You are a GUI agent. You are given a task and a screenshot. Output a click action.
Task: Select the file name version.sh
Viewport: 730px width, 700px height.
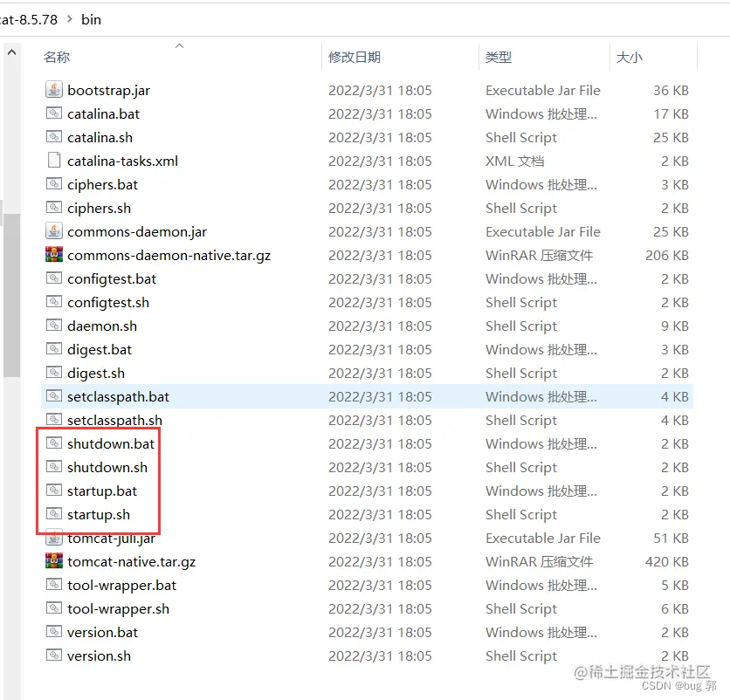tap(99, 656)
